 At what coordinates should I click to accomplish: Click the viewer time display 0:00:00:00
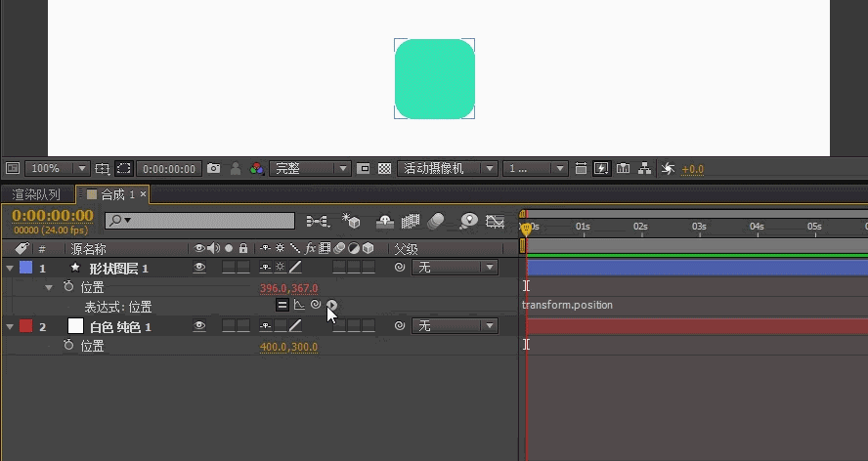(x=169, y=169)
